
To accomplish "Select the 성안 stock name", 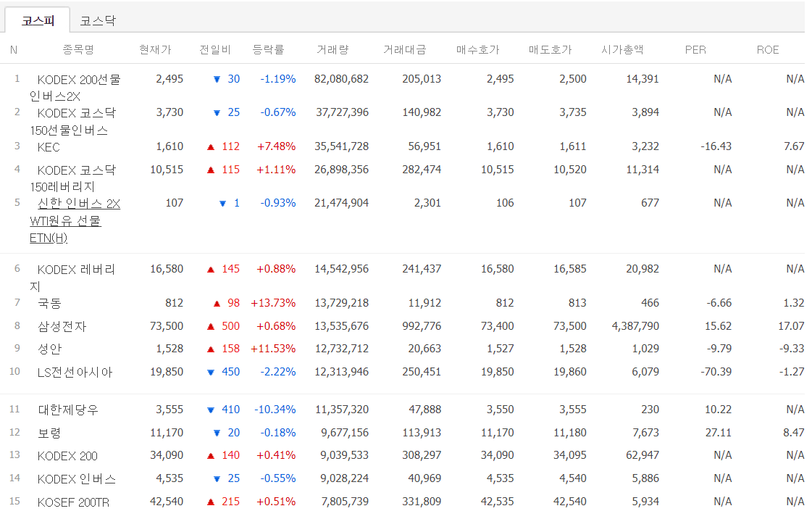I will [x=49, y=349].
